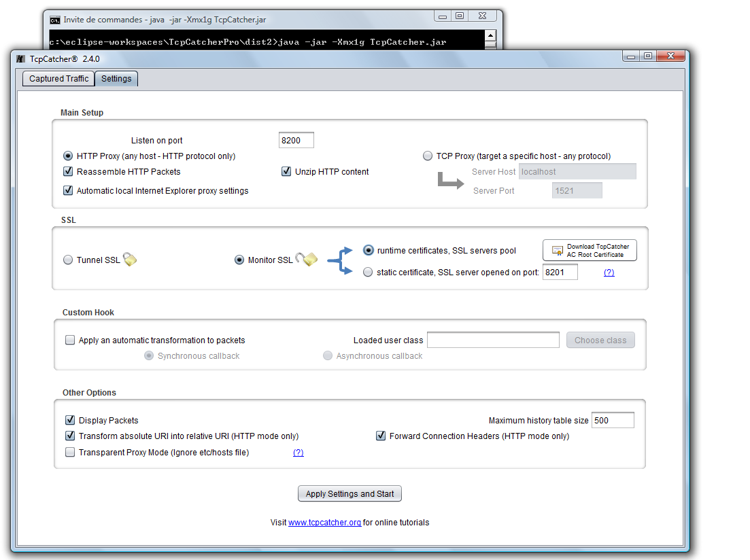Open Transparent Proxy Mode help (?) link

click(x=298, y=453)
